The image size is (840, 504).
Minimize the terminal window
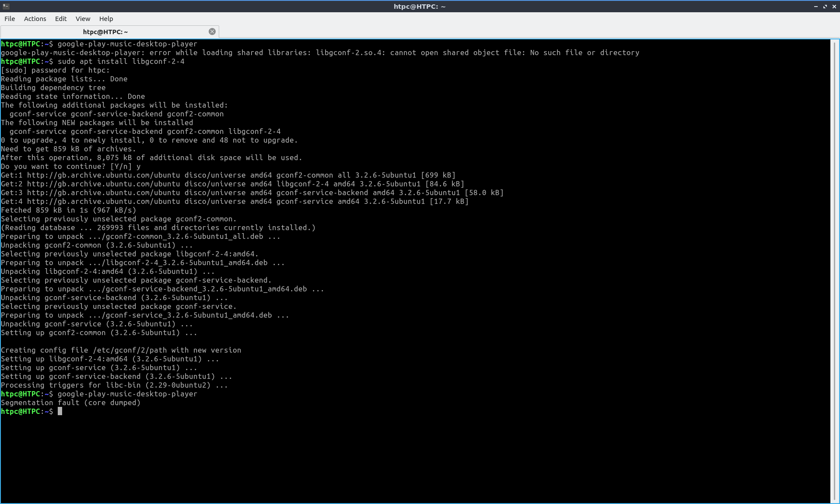click(x=815, y=7)
